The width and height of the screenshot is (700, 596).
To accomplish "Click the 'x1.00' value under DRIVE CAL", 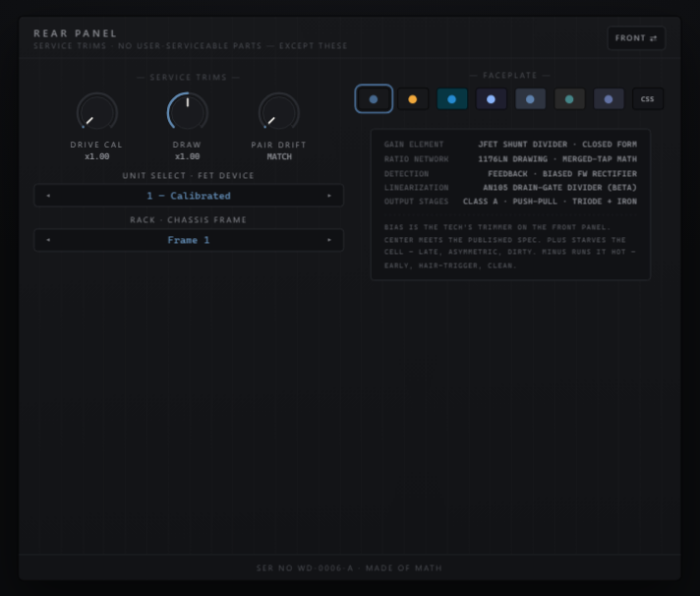I will [97, 156].
